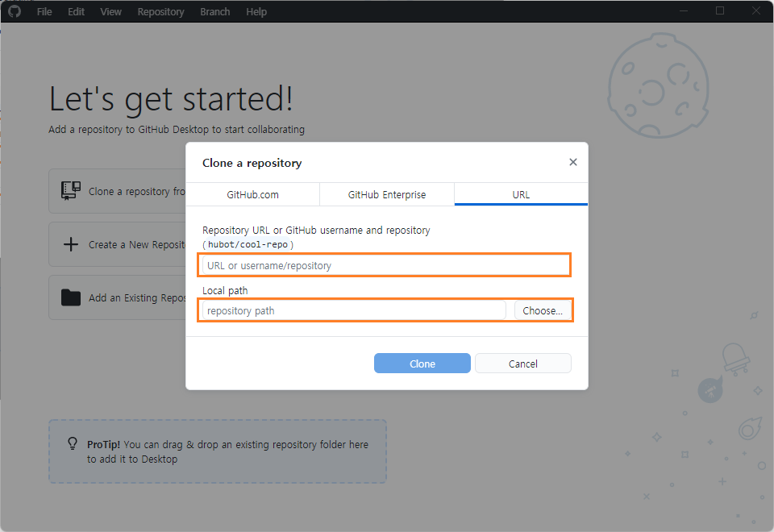Click the blue Clone button
This screenshot has width=774, height=532.
point(422,364)
